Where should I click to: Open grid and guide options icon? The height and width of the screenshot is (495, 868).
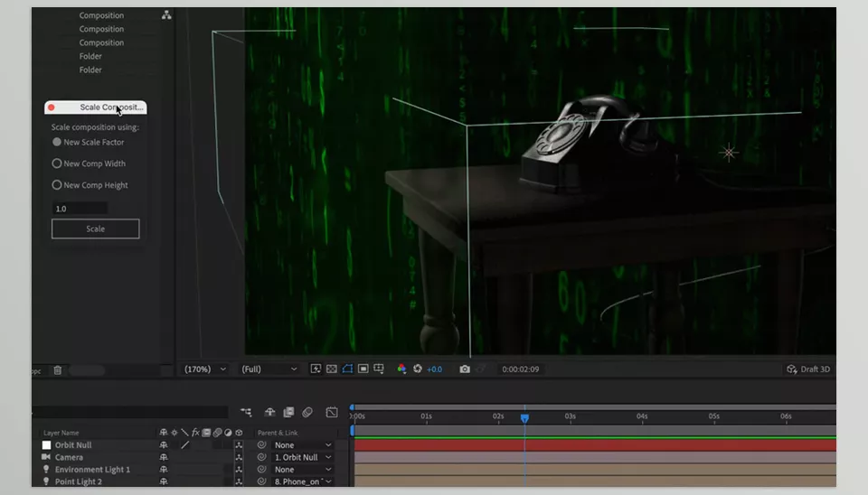coord(379,369)
